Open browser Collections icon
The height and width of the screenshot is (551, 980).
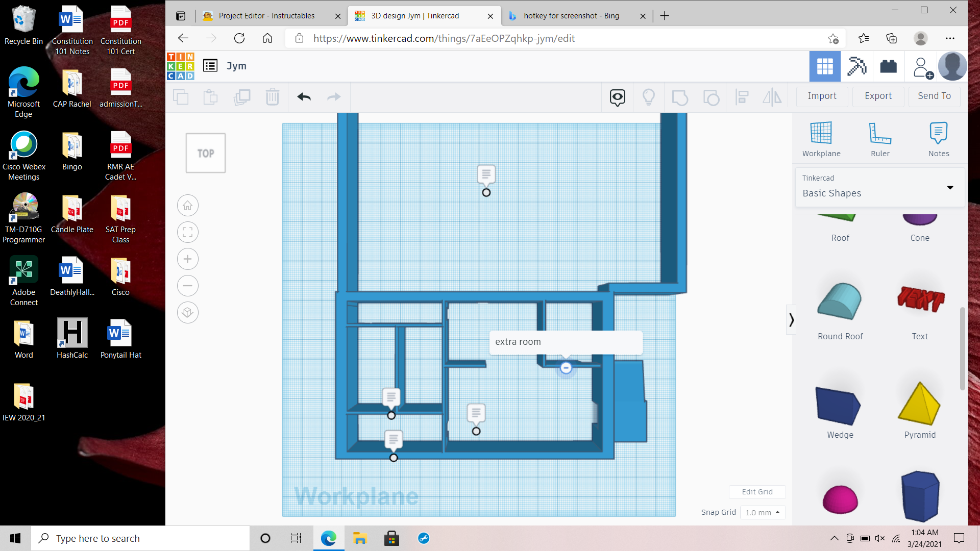point(892,38)
